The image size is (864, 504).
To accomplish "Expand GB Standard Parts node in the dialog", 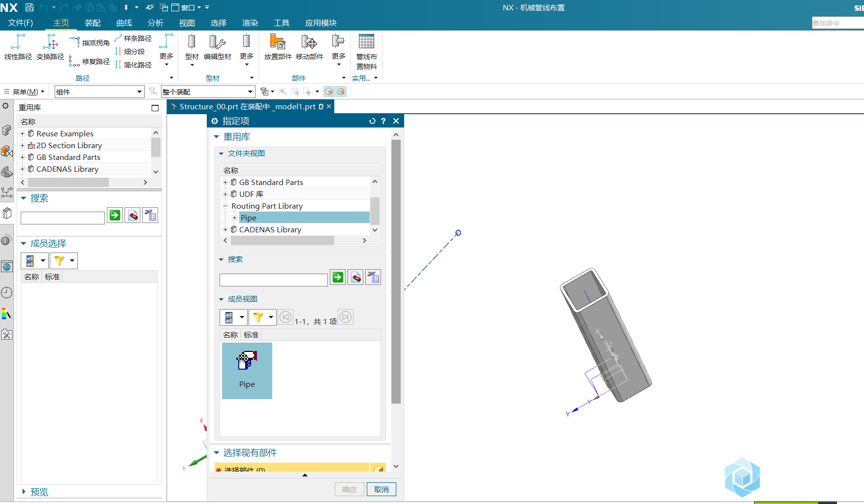I will pyautogui.click(x=225, y=182).
